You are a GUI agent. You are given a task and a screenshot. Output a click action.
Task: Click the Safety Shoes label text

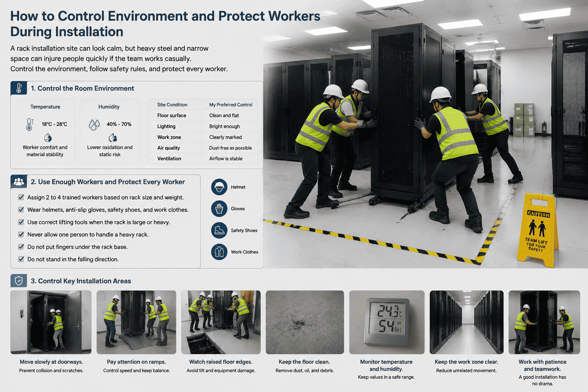click(244, 230)
